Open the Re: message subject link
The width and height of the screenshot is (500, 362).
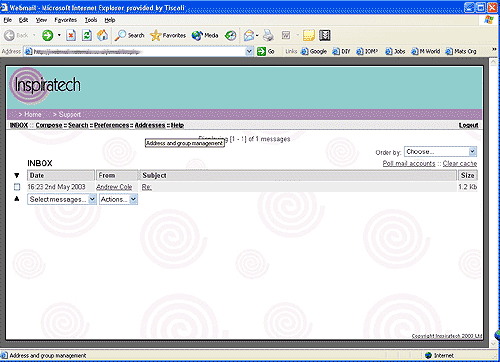[147, 187]
